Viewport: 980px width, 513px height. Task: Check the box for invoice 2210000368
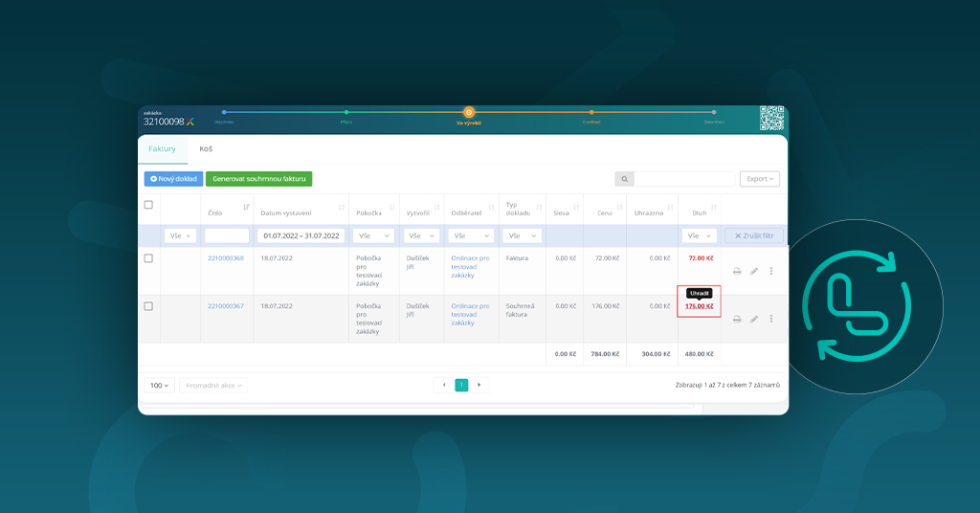(x=148, y=258)
